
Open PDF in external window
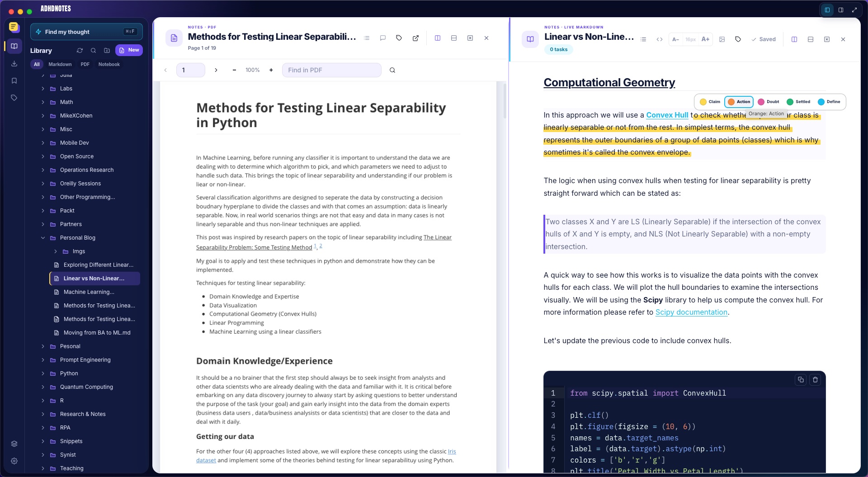(x=415, y=38)
